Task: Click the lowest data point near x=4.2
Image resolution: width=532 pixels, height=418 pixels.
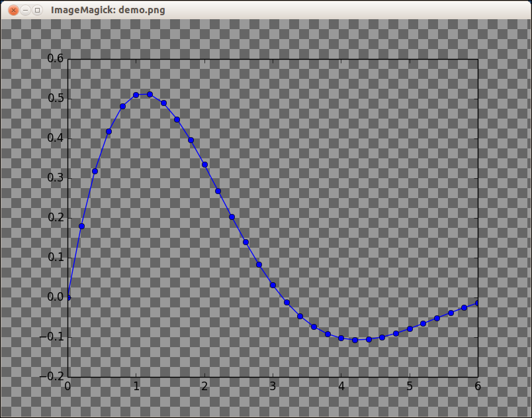Action: click(x=355, y=340)
